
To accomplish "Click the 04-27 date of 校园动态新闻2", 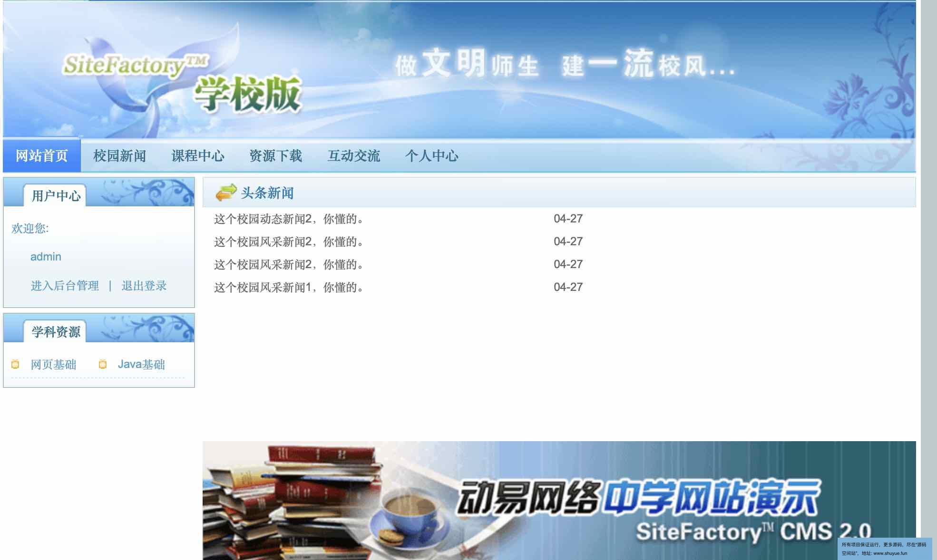I will point(568,219).
